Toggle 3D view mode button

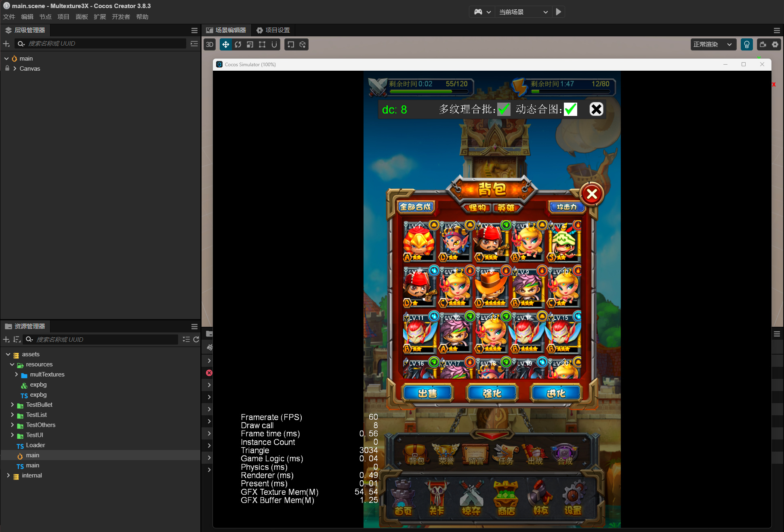(209, 44)
